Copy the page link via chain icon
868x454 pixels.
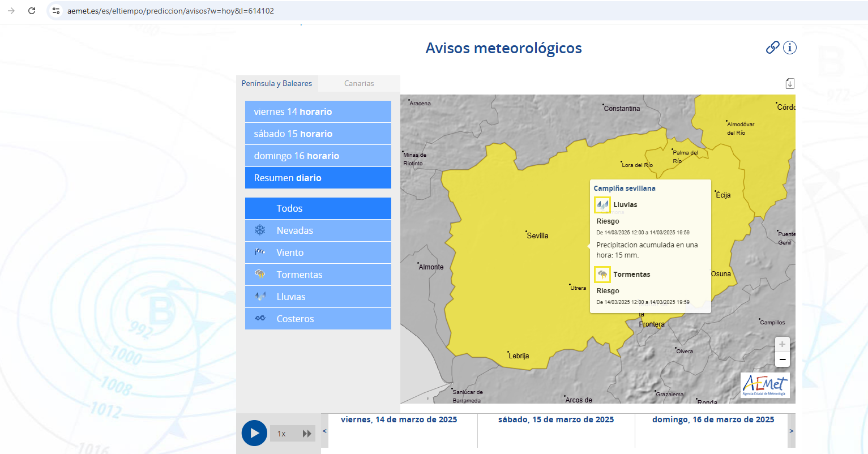coord(772,48)
